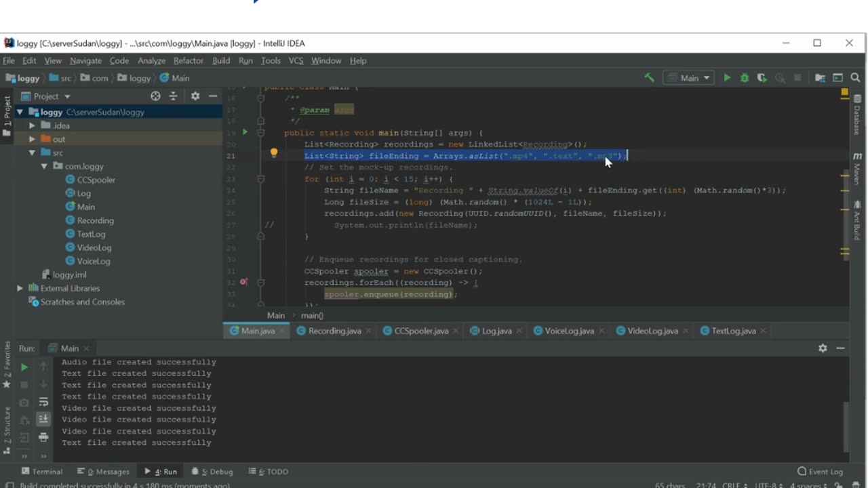This screenshot has height=488, width=868.
Task: Open the Refactor menu
Action: point(188,60)
